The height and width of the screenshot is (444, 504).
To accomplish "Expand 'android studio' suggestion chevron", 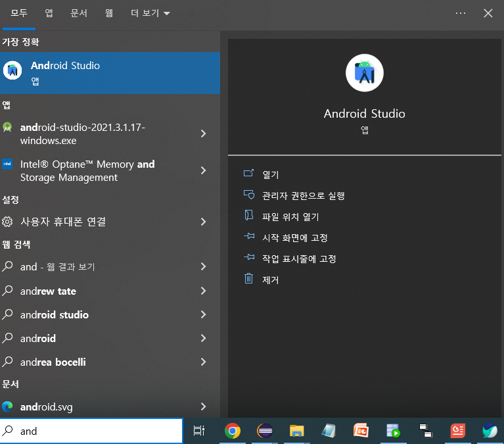I will click(203, 314).
